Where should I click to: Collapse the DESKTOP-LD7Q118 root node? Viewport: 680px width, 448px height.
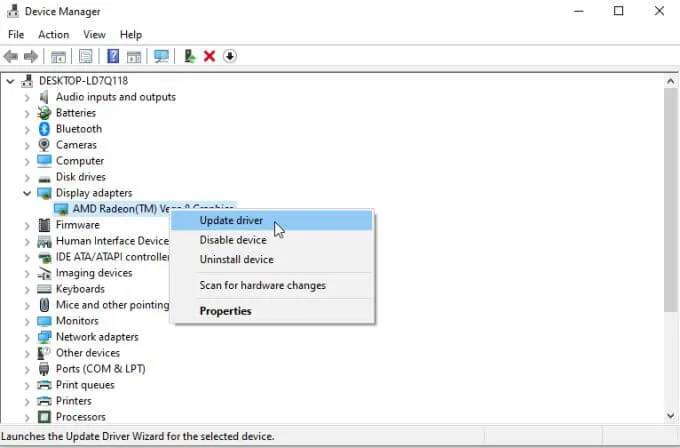(x=10, y=81)
